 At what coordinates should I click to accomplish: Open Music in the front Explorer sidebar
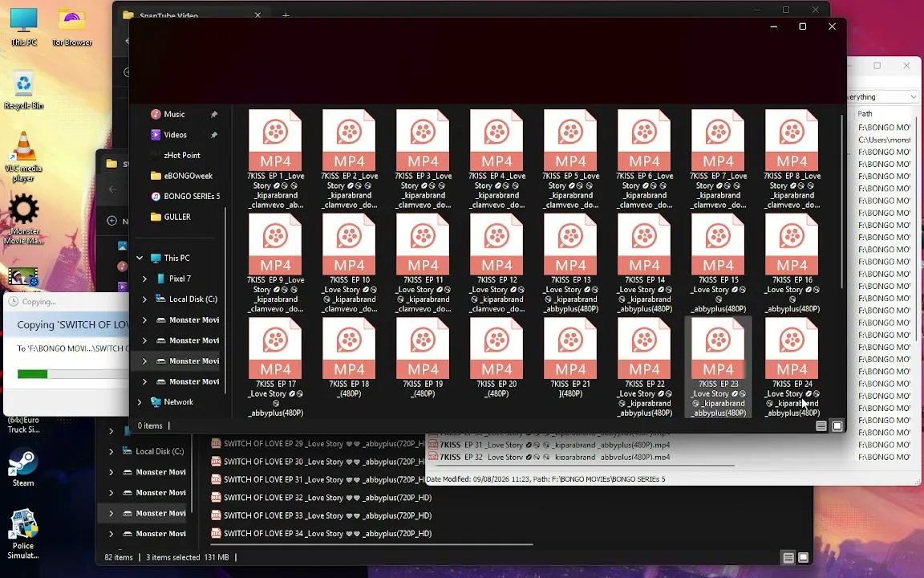click(x=174, y=115)
